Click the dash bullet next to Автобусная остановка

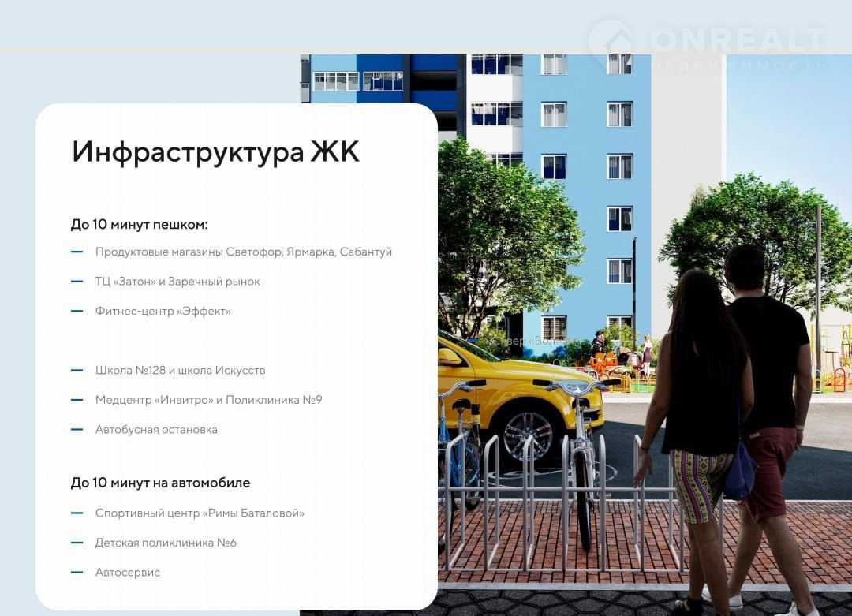(x=77, y=429)
